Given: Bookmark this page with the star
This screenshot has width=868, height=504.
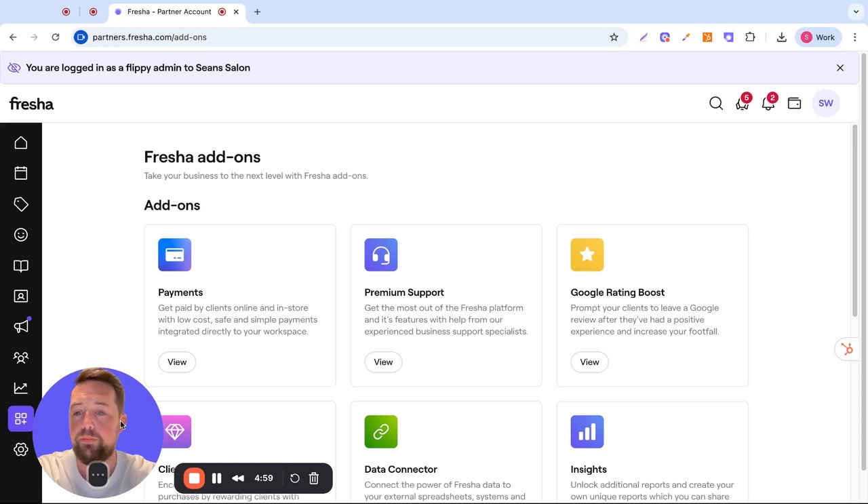Looking at the screenshot, I should point(614,37).
